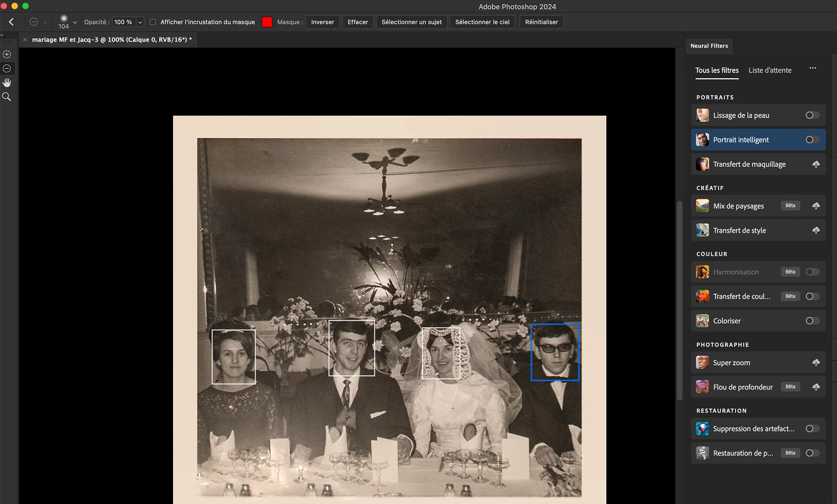
Task: Download the Super zoom filter
Action: pos(816,362)
